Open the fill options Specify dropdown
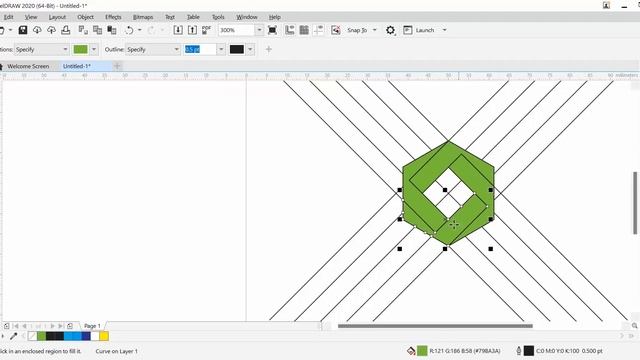 click(x=42, y=49)
